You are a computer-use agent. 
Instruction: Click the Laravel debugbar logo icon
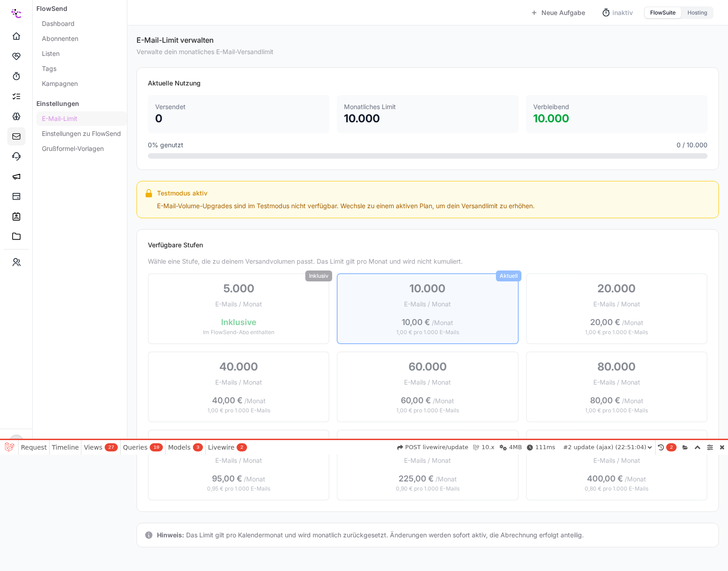[10, 447]
